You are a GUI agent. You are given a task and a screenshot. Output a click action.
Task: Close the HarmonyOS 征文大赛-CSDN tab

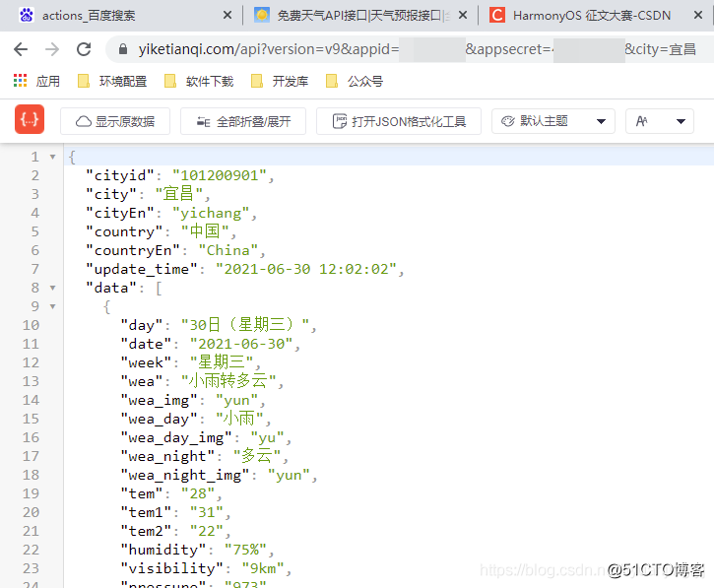tap(698, 15)
